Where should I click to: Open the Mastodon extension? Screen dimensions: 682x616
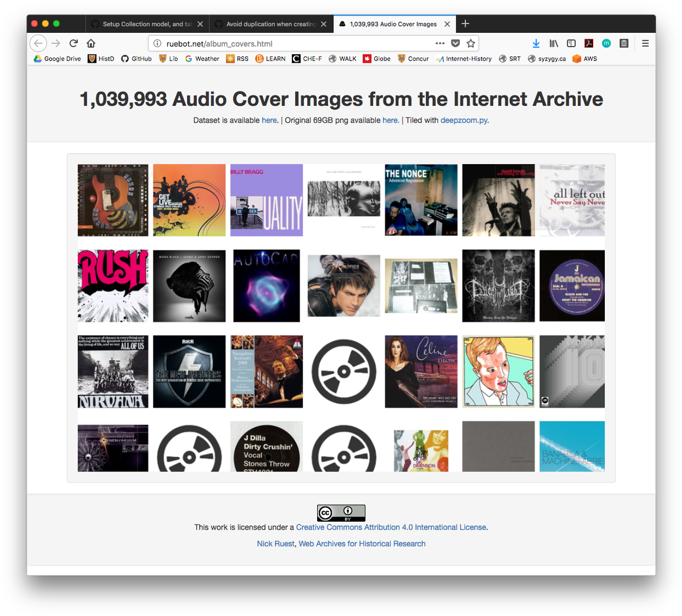coord(605,43)
